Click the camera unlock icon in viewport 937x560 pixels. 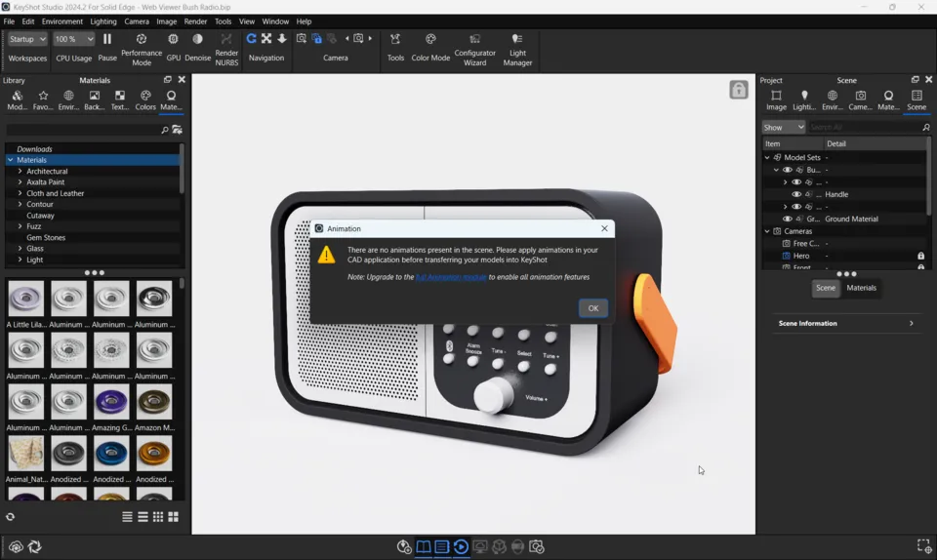(739, 90)
